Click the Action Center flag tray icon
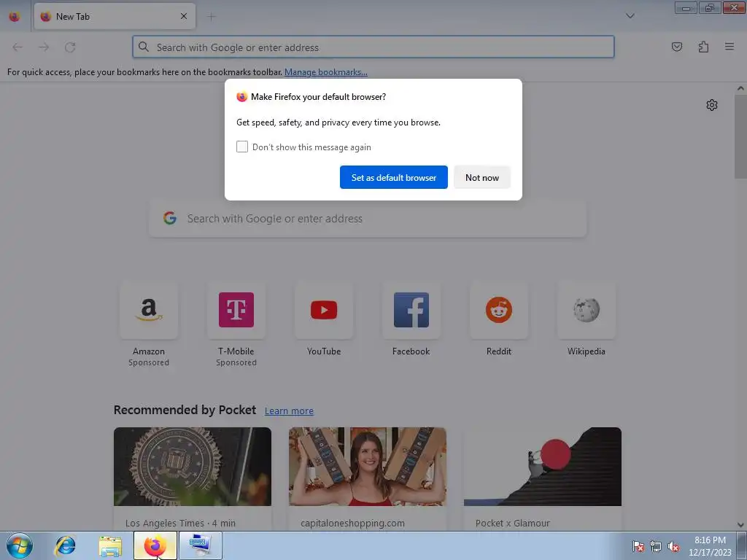 click(638, 546)
